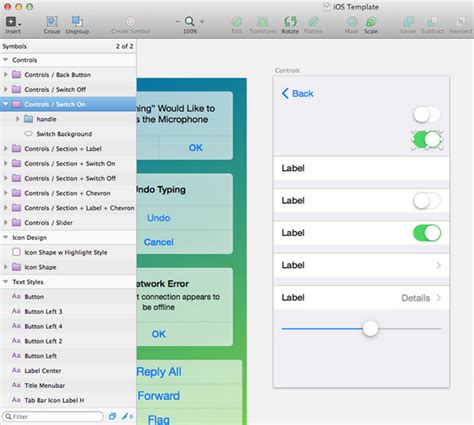Zoom in with the plus button

[202, 22]
